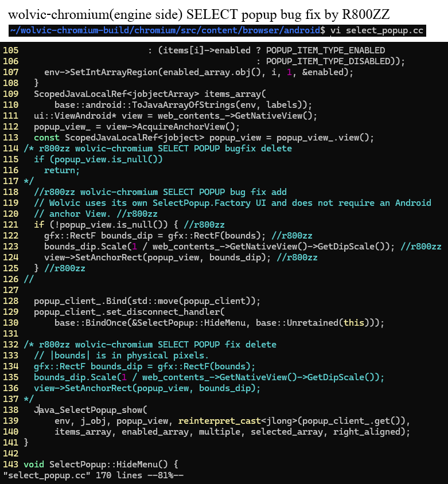The width and height of the screenshot is (448, 484).
Task: Click line 124 view->SetAnchorRect call
Action: (181, 257)
